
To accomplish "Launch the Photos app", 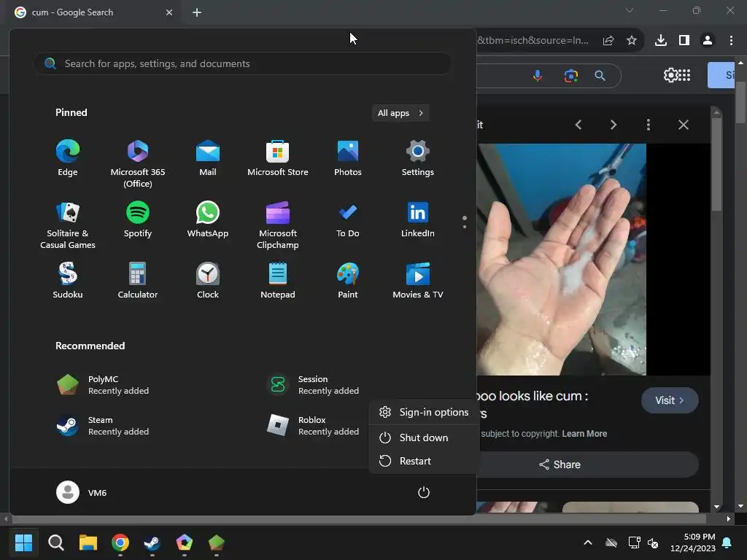I will tap(348, 158).
